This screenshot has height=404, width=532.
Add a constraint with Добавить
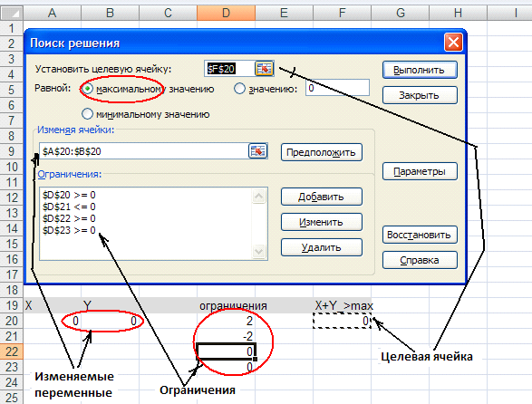tap(322, 197)
